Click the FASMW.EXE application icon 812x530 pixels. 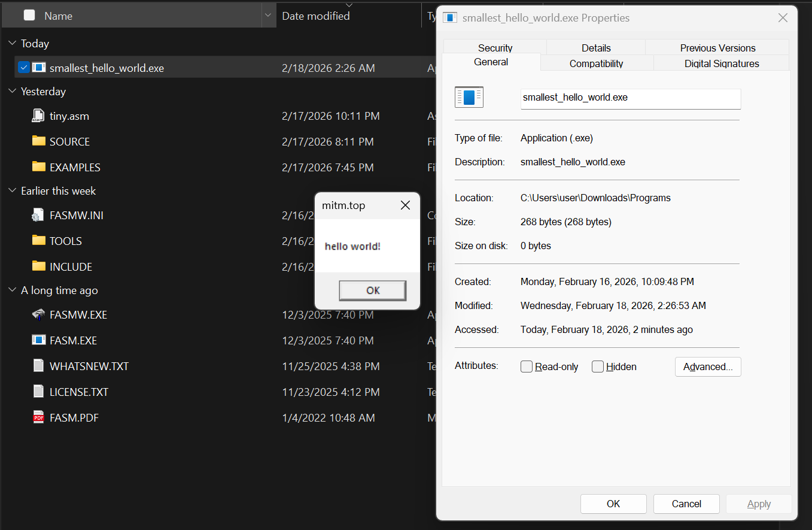(x=38, y=314)
